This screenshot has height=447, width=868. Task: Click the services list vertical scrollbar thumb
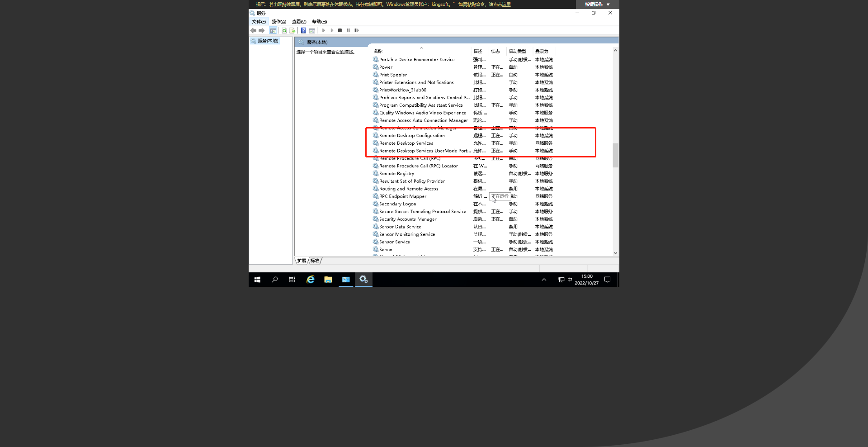click(x=615, y=155)
